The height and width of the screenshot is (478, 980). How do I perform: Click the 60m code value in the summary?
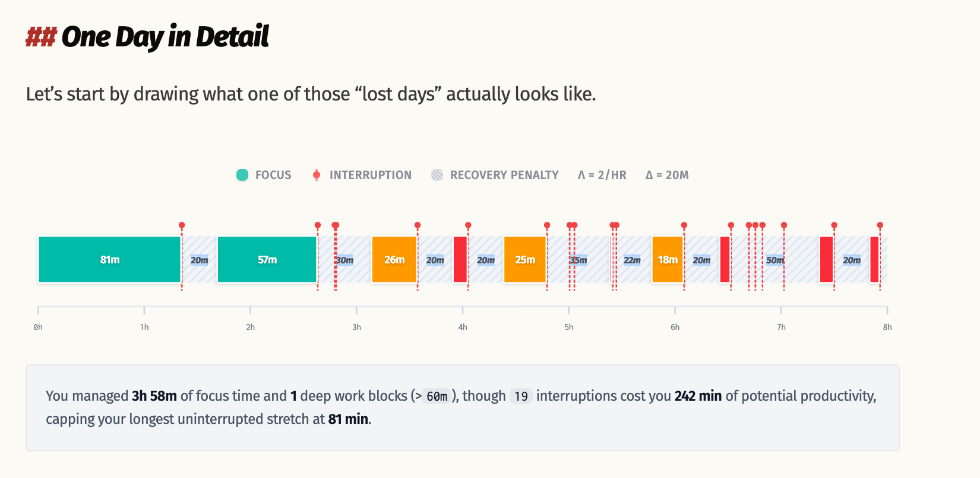[x=437, y=397]
